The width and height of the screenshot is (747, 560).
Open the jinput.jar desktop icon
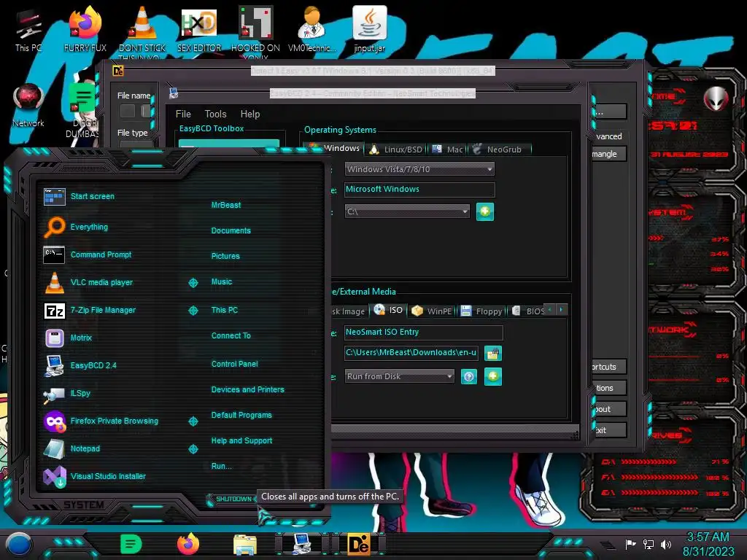[369, 29]
